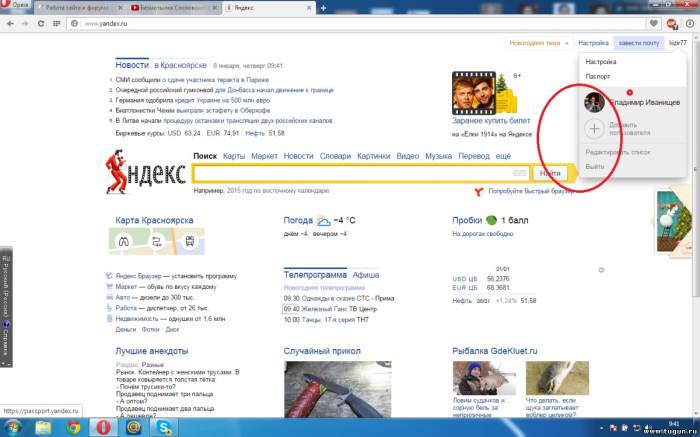Image resolution: width=700 pixels, height=437 pixels.
Task: Open the Перевод service link
Action: coord(474,156)
